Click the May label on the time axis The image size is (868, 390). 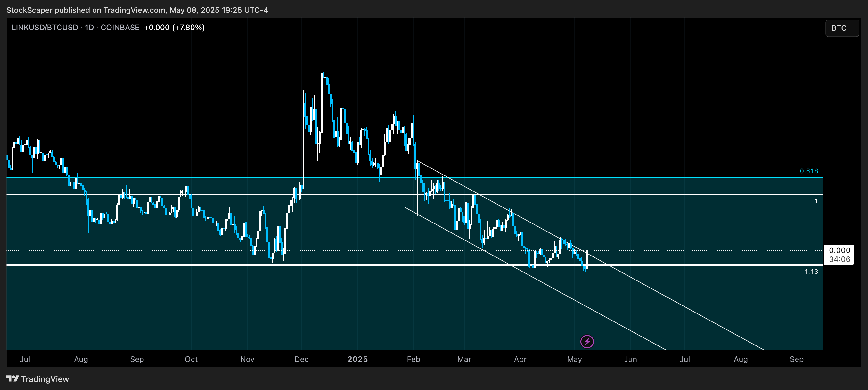[574, 359]
